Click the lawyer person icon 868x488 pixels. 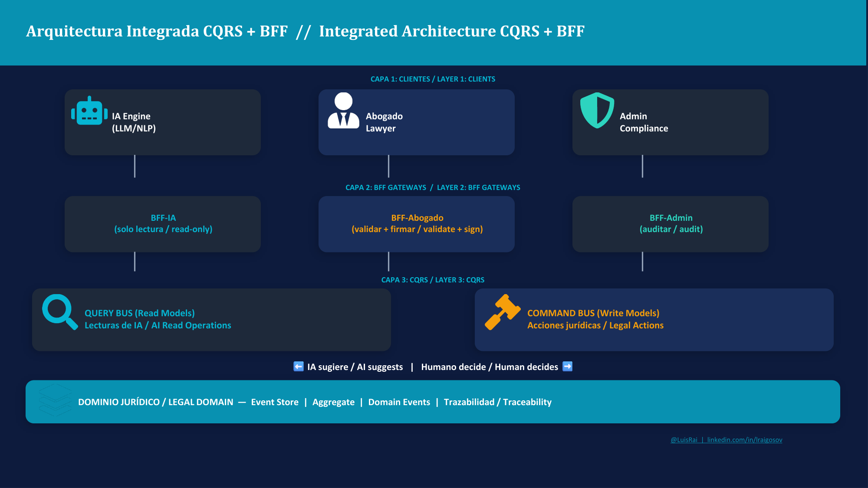(x=343, y=111)
